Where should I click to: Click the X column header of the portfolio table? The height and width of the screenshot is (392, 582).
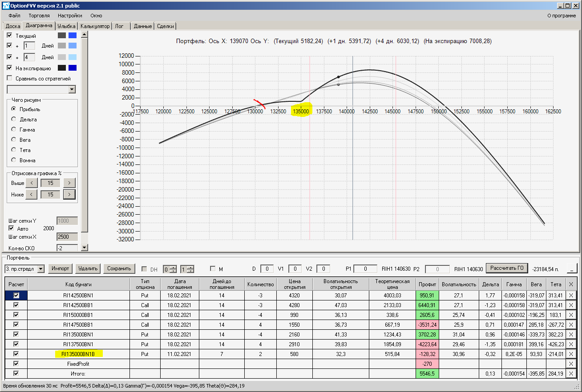click(x=571, y=284)
